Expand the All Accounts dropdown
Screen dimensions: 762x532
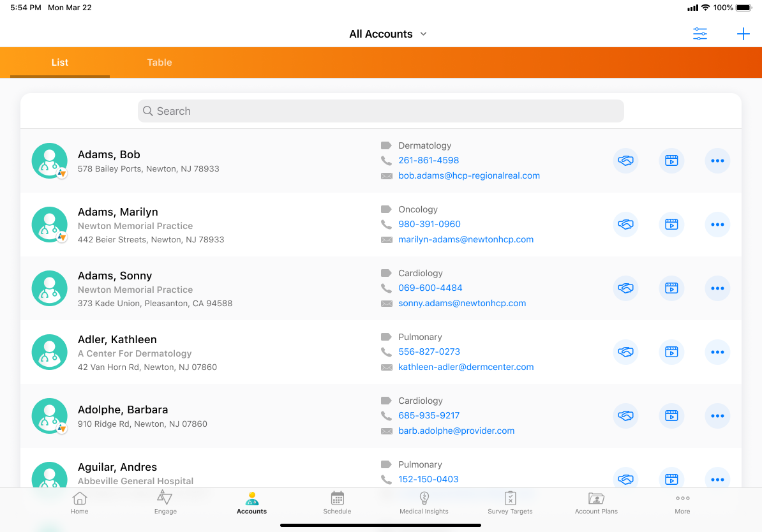pos(388,34)
